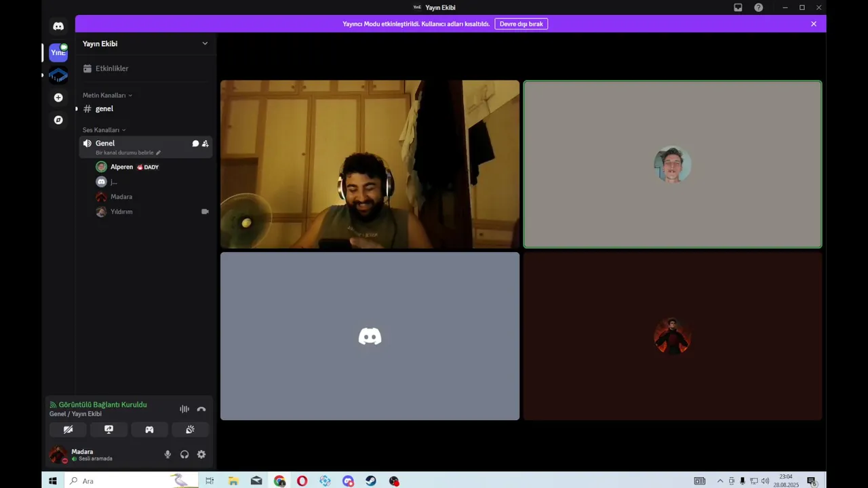
Task: Open the volume speaker tray icon
Action: pos(765,481)
